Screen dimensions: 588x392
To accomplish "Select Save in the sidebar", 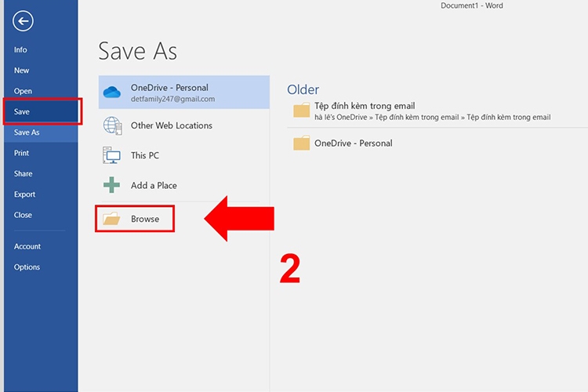I will click(42, 111).
